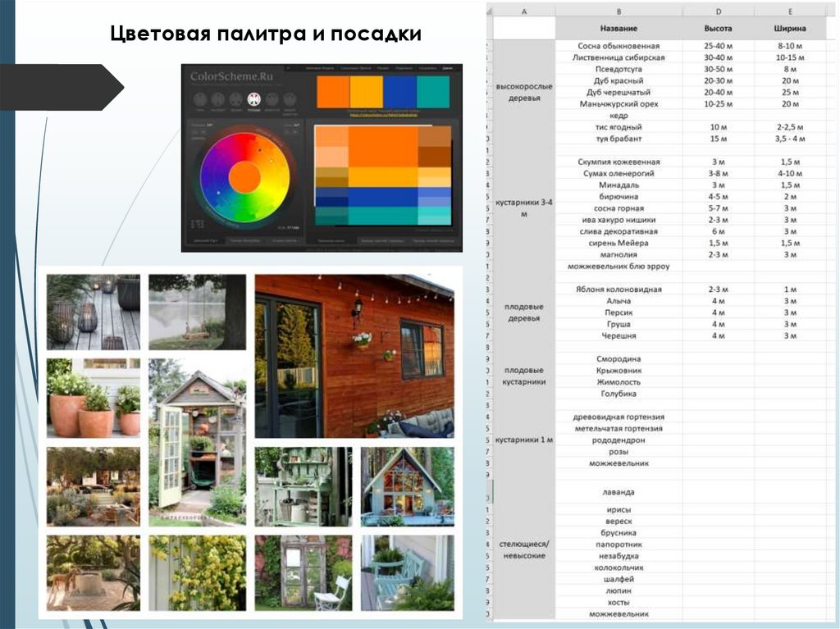840x629 pixels.
Task: Click the ColorScheme.Ru logo
Action: pyautogui.click(x=231, y=76)
